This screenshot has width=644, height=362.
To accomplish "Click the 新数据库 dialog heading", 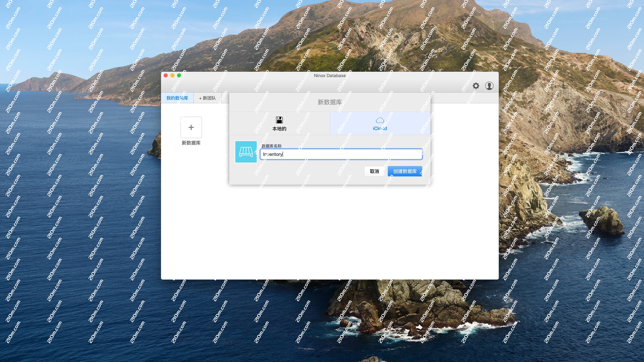I will [330, 102].
